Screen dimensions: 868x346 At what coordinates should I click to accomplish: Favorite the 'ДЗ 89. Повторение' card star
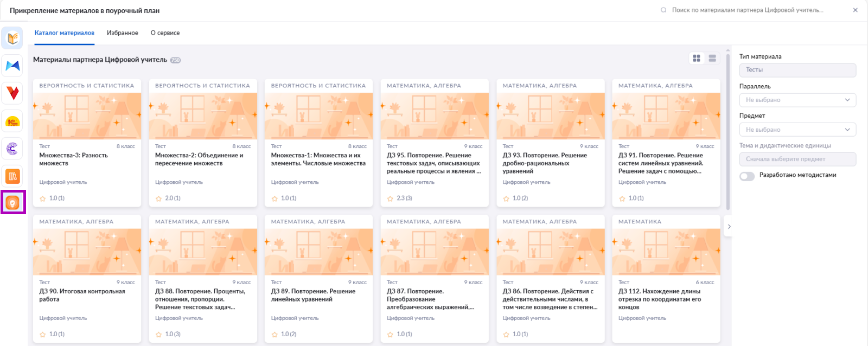coord(275,335)
